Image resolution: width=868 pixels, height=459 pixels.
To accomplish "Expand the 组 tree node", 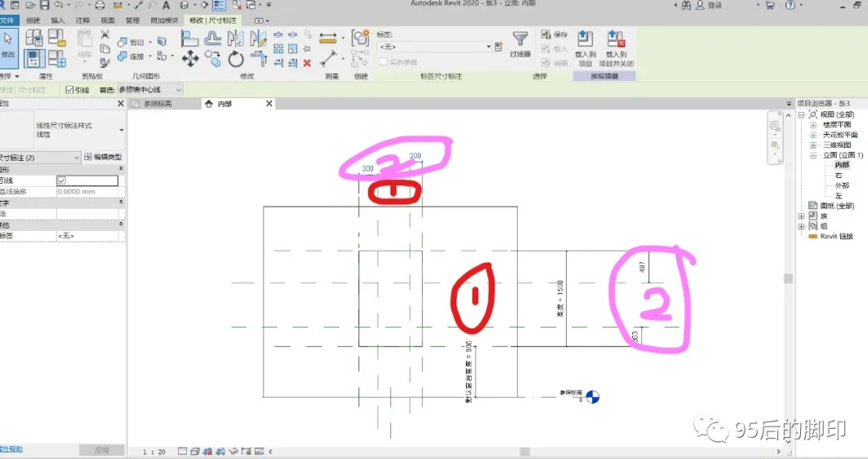I will pyautogui.click(x=801, y=226).
